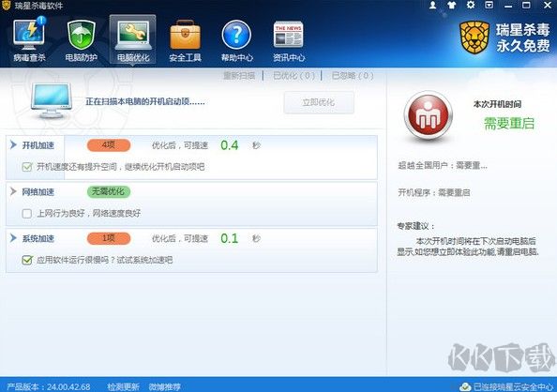Switch to the 已优化 (0) tab
Screen dimensions: 557x392
[294, 76]
